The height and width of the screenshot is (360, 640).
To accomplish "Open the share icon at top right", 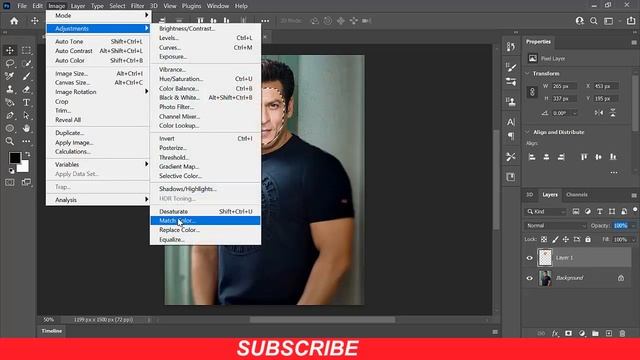I will 631,21.
